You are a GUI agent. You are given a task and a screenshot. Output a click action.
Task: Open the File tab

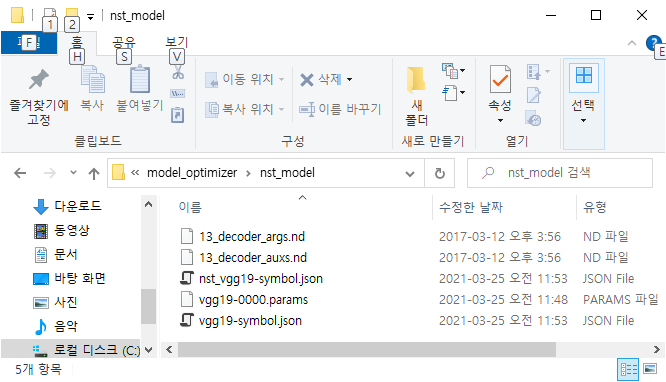pos(29,43)
